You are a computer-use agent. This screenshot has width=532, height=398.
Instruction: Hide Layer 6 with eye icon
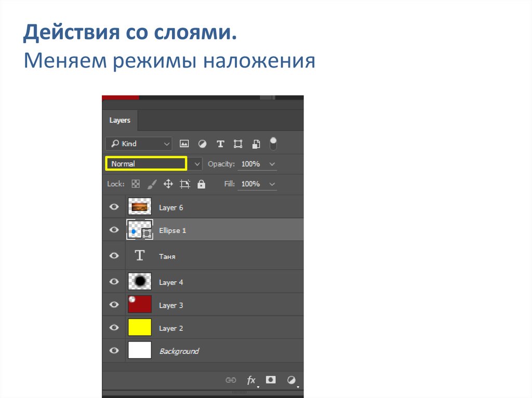(x=114, y=207)
